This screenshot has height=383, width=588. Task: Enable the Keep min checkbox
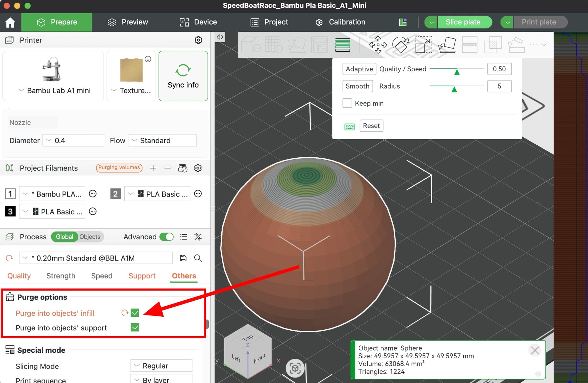pos(347,103)
